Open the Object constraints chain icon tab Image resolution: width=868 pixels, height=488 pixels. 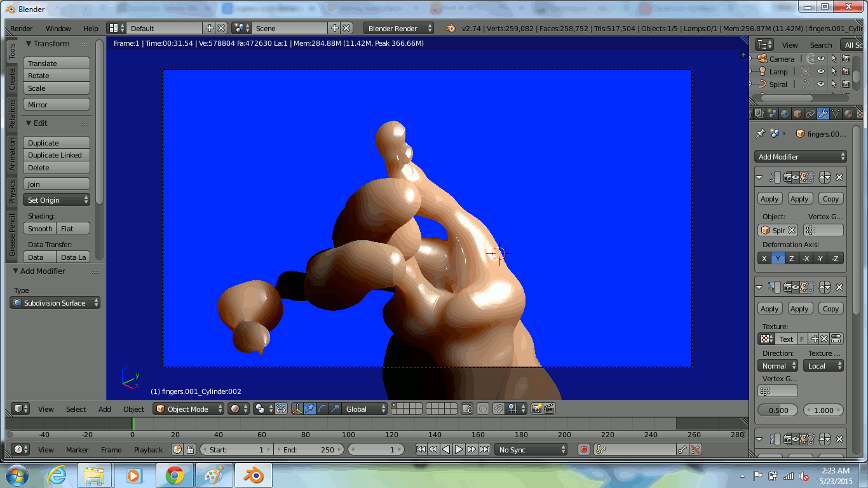coord(810,114)
